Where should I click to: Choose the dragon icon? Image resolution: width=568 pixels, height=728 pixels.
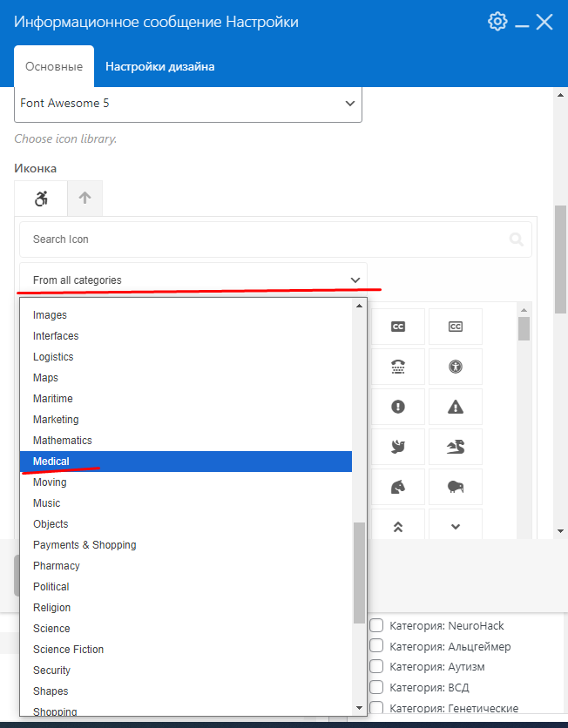point(455,447)
